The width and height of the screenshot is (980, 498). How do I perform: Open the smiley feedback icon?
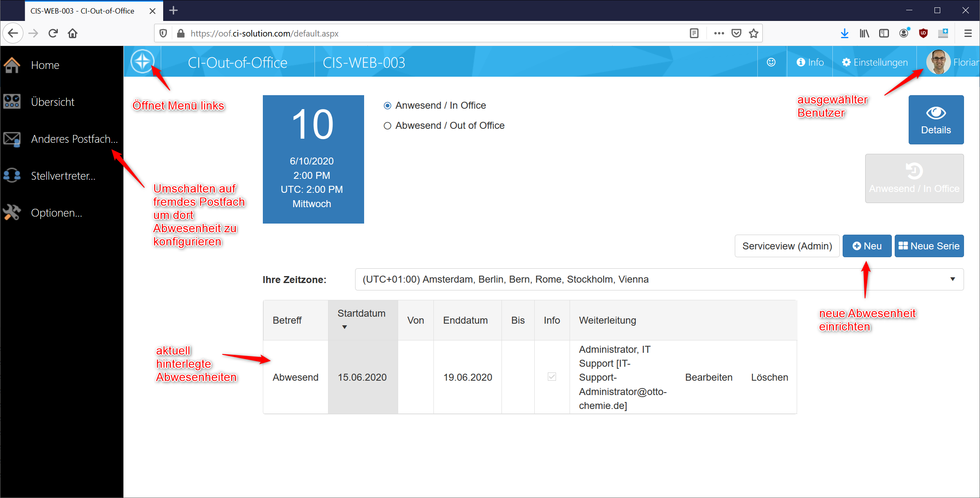tap(771, 62)
